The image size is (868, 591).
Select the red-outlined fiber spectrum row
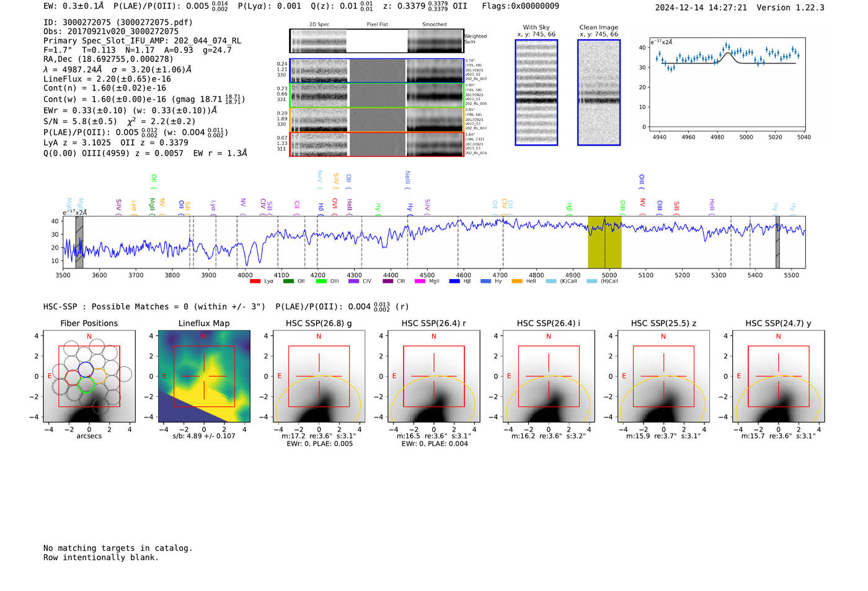377,144
